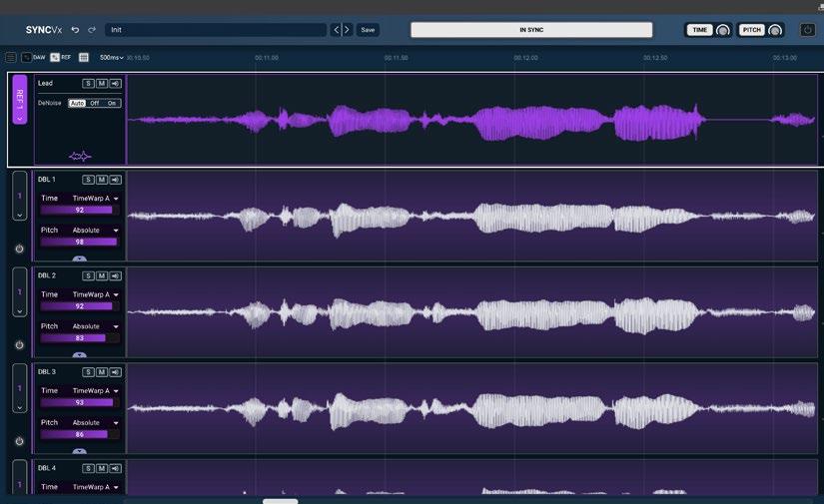Mute the Lead track
Viewport: 824px width, 504px height.
click(x=102, y=84)
